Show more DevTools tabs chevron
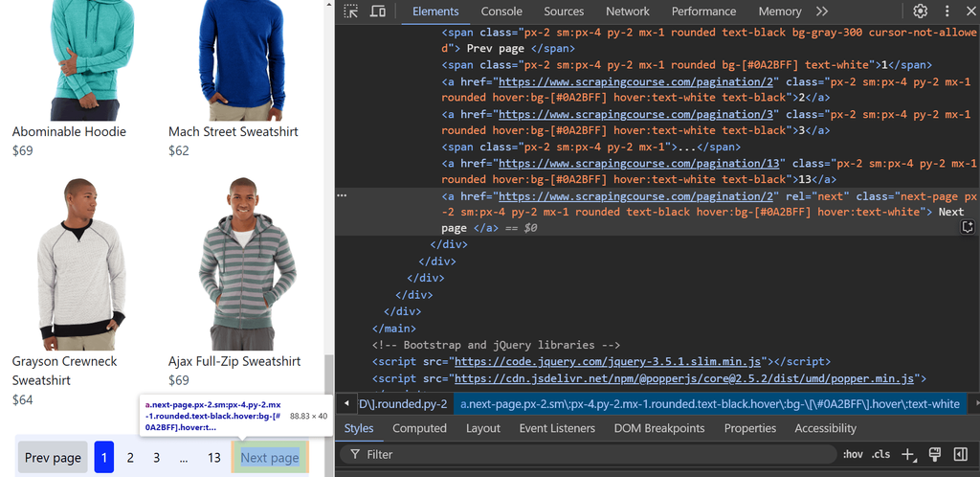This screenshot has height=477, width=980. click(822, 11)
